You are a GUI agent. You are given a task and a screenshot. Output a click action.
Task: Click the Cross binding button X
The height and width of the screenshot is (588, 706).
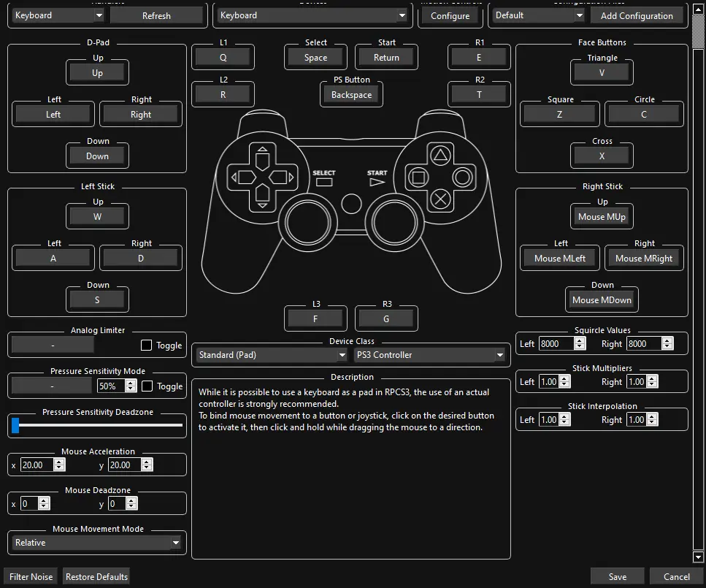[602, 156]
